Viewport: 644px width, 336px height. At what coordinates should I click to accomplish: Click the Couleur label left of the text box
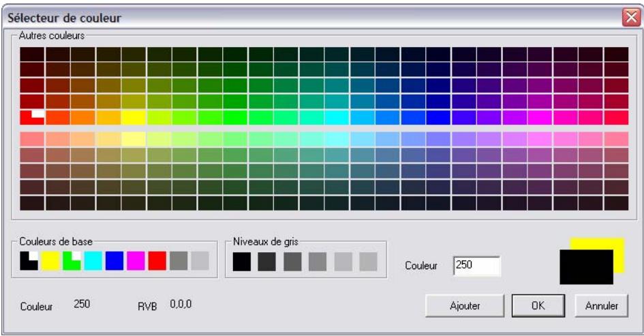pyautogui.click(x=421, y=266)
